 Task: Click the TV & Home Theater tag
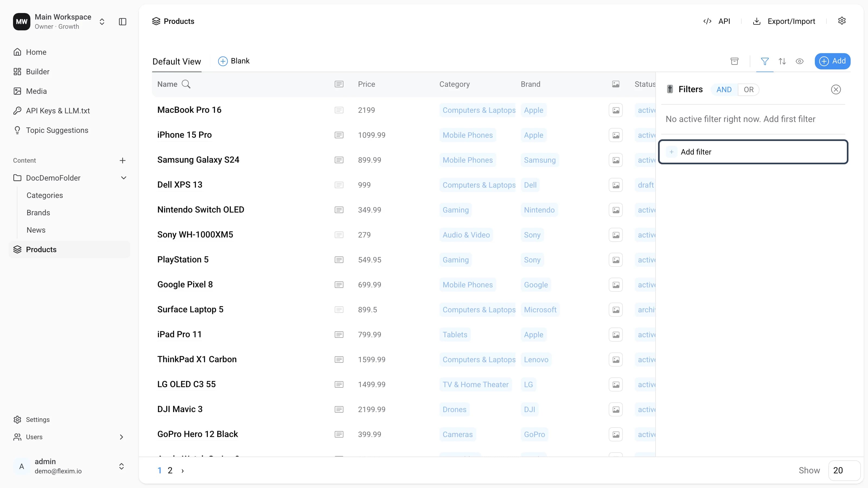tap(476, 384)
